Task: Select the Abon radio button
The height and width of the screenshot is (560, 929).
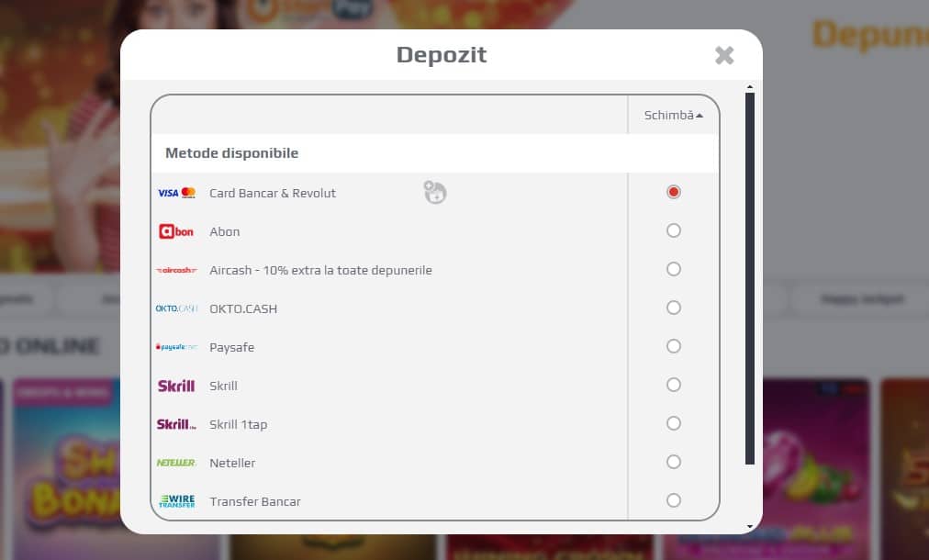Action: click(674, 230)
